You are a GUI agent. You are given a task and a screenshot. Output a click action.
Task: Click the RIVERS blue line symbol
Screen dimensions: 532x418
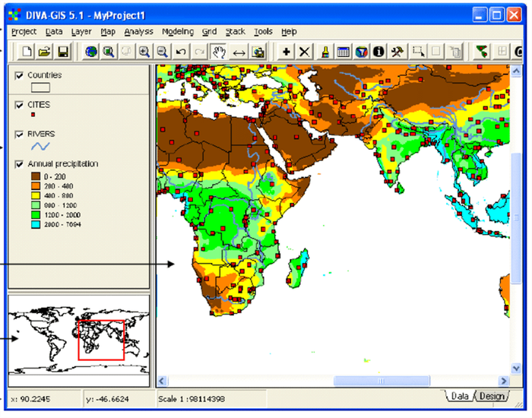tap(40, 146)
